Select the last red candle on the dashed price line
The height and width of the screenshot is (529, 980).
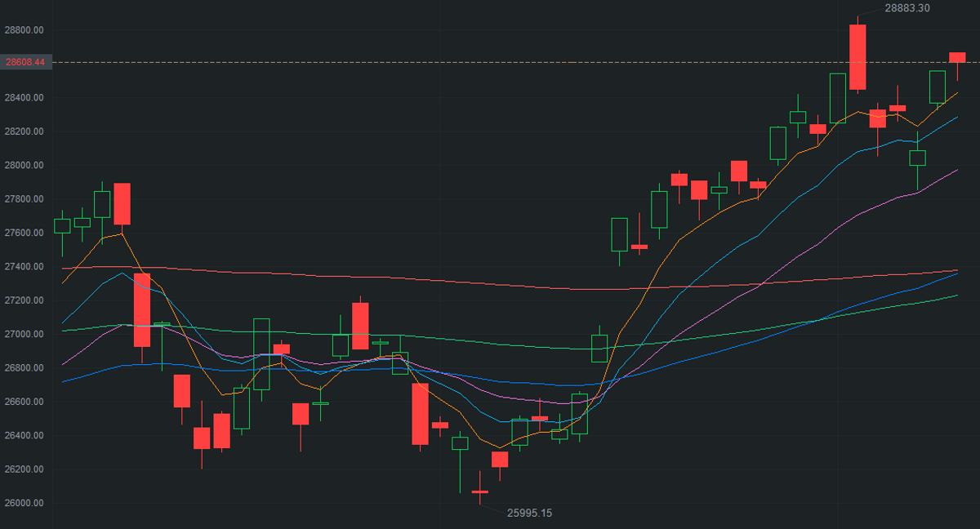click(x=957, y=57)
